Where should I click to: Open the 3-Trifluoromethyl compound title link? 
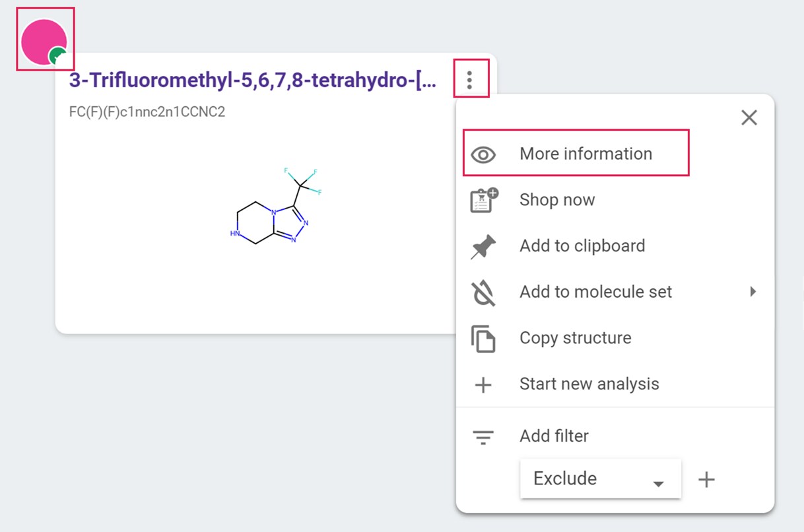click(x=253, y=81)
